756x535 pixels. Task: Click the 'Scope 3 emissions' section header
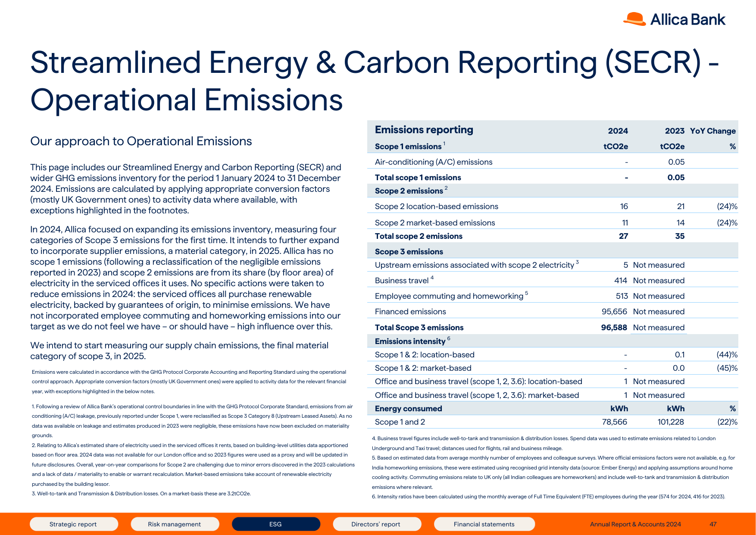409,252
